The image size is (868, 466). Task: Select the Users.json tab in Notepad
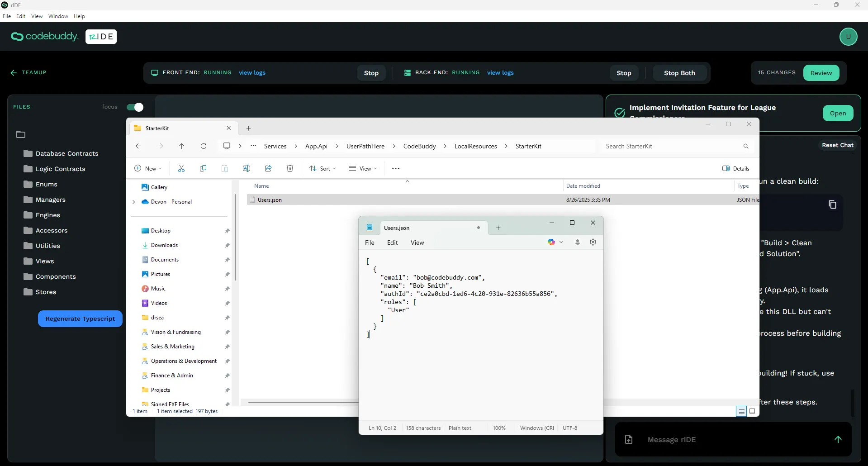pos(433,228)
